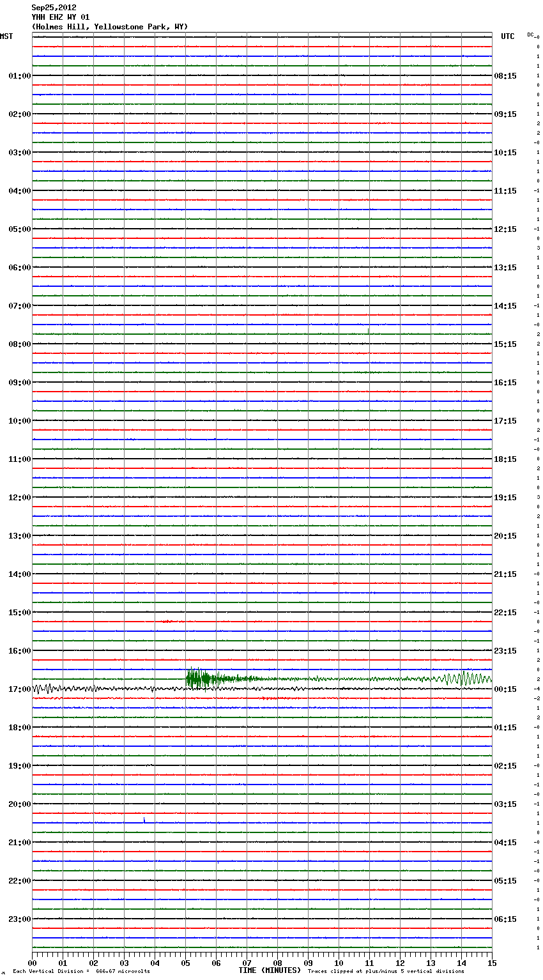Click the "UTC" column header
543x980 pixels.
pyautogui.click(x=507, y=36)
